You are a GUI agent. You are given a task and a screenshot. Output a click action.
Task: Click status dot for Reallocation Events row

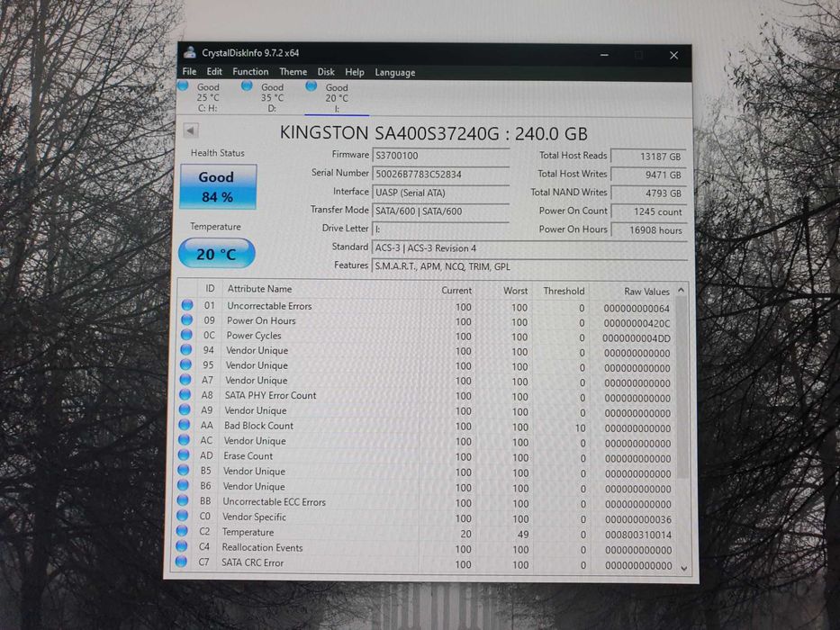(182, 546)
